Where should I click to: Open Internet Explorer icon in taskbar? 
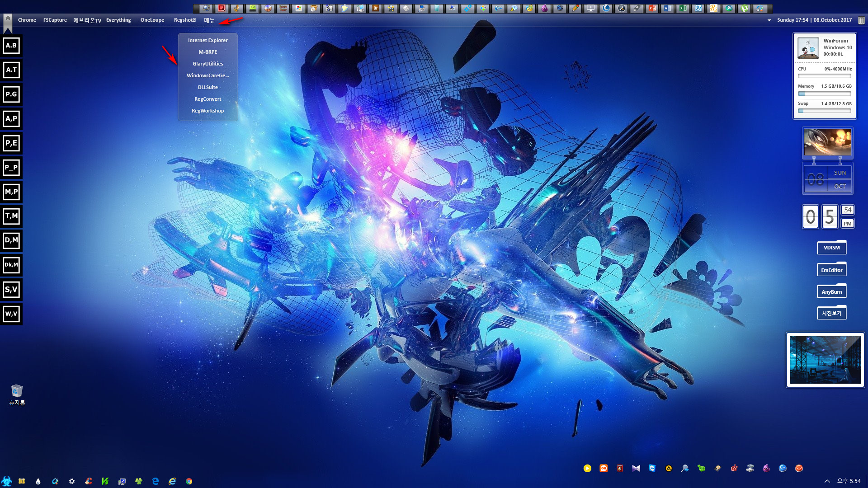(x=172, y=481)
